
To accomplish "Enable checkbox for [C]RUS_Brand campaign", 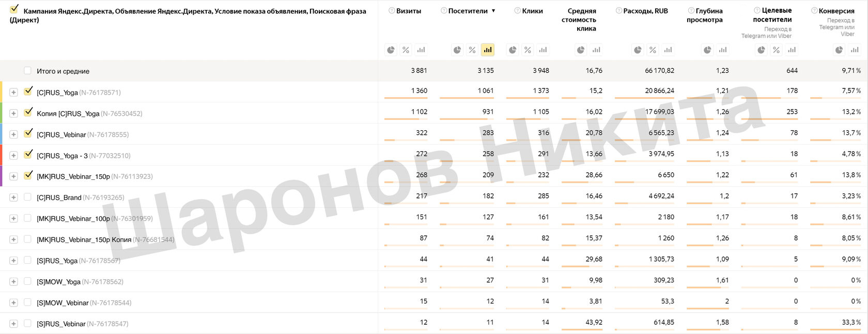I will pos(27,197).
